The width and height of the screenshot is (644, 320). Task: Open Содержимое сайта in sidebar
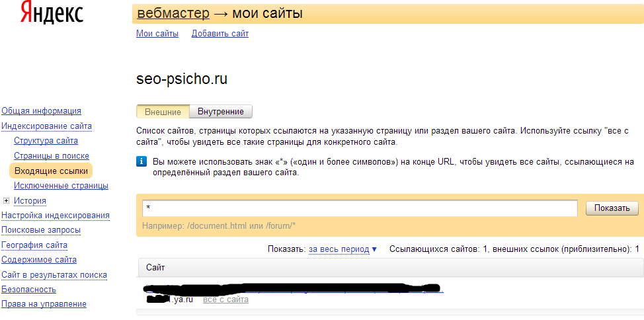39,260
